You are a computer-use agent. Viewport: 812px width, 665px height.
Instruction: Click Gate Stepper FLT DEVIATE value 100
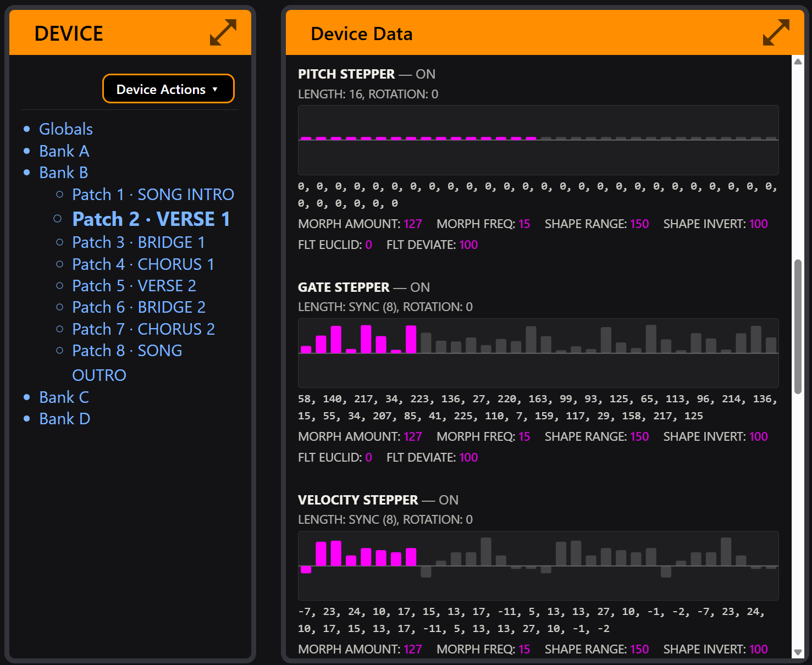click(x=468, y=457)
